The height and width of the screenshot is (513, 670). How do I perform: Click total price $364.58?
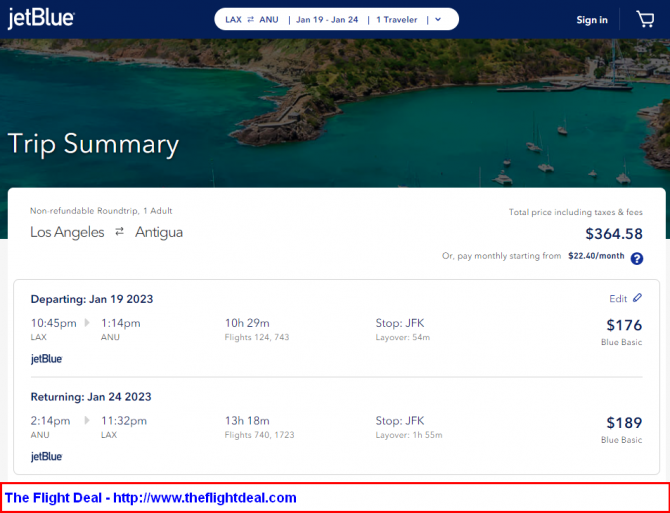coord(614,234)
